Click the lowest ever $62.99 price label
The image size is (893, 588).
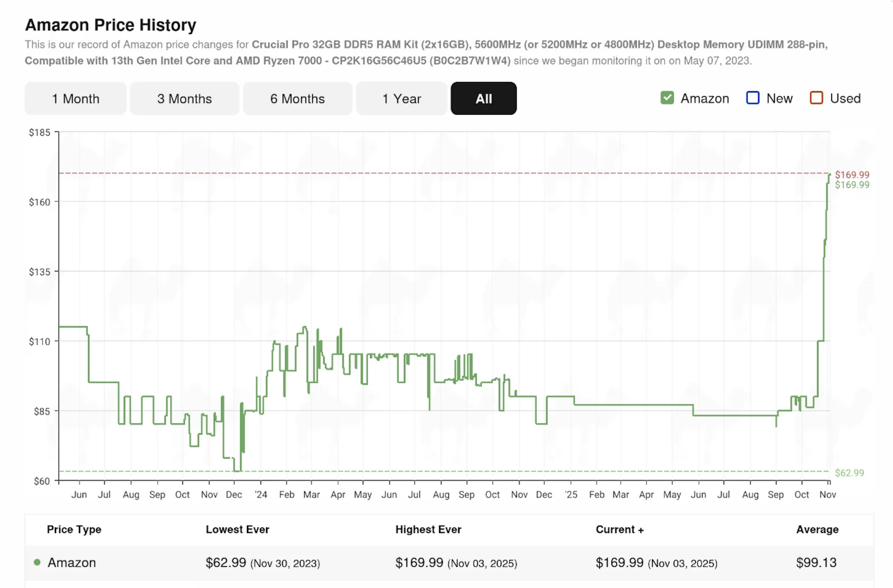[x=849, y=473]
